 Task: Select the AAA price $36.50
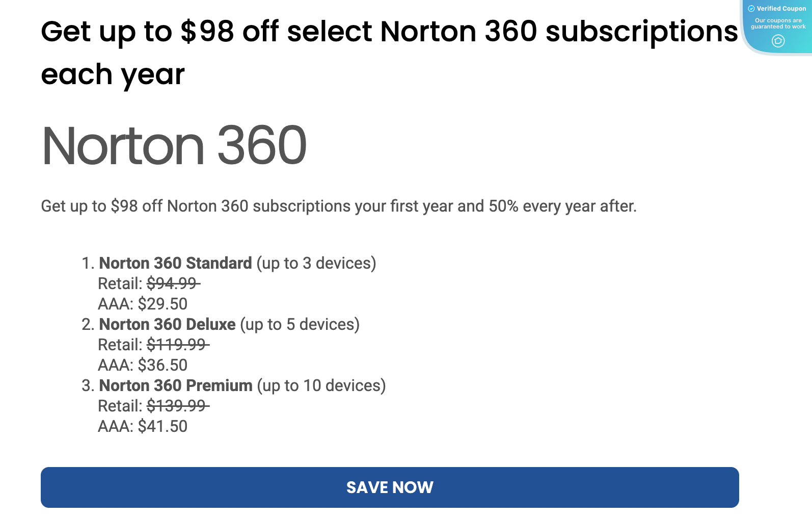coord(162,365)
